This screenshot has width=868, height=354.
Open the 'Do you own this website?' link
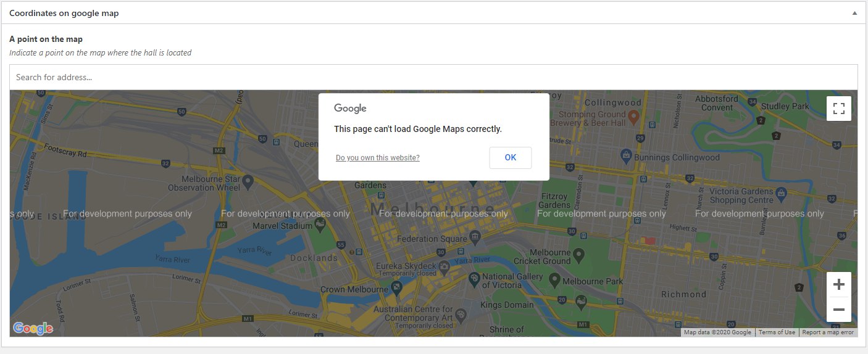point(378,158)
